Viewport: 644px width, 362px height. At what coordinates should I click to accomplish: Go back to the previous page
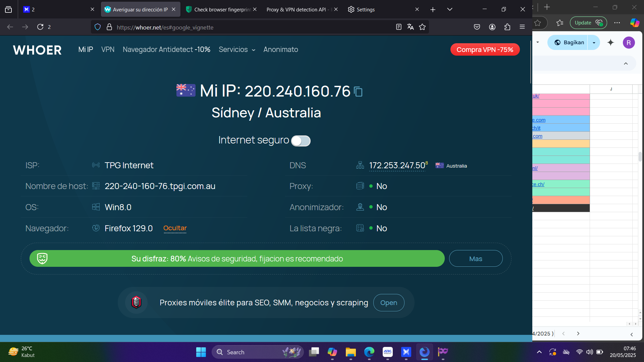10,27
